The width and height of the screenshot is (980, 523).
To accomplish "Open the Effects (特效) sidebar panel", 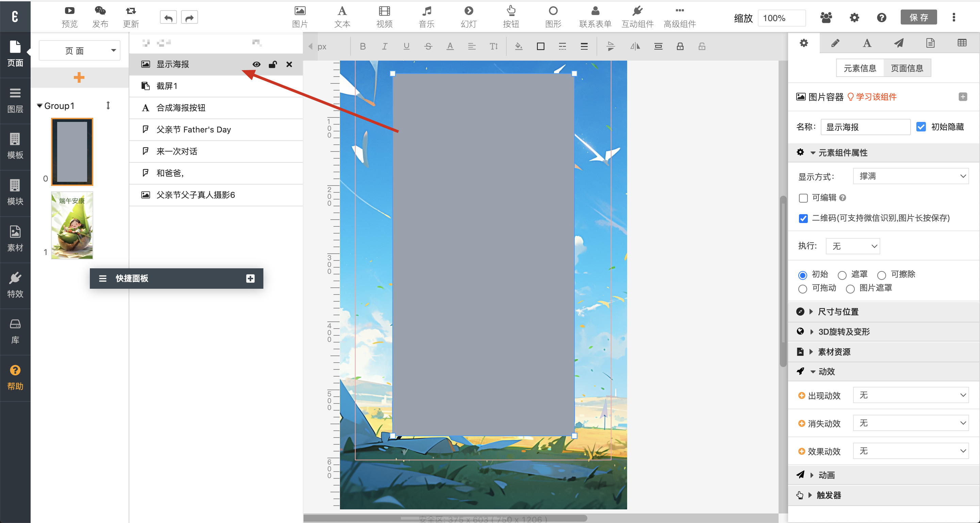I will [15, 285].
